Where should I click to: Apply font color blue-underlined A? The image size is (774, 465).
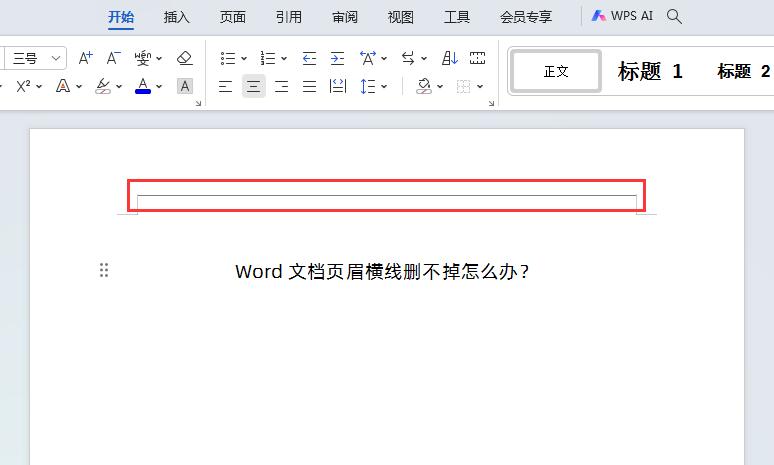(x=143, y=86)
